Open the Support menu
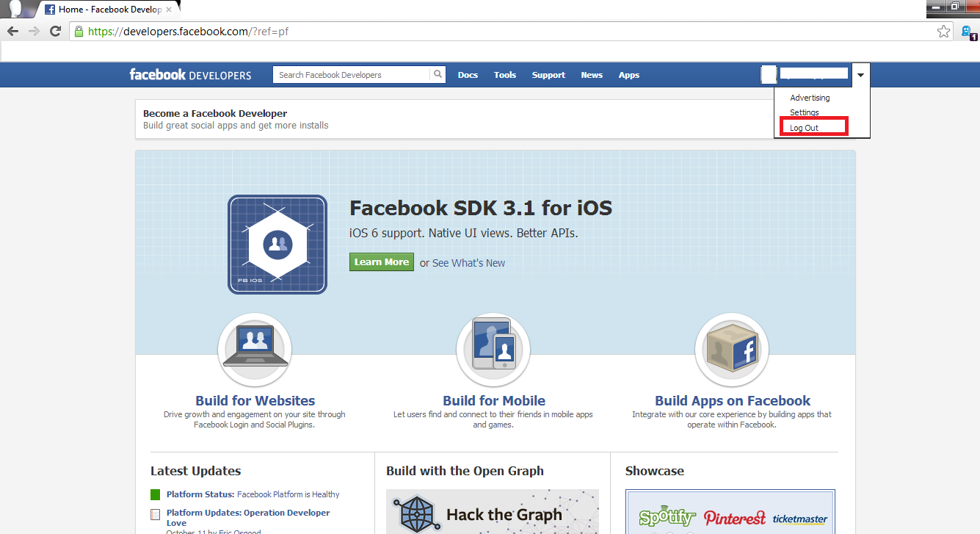 point(548,75)
